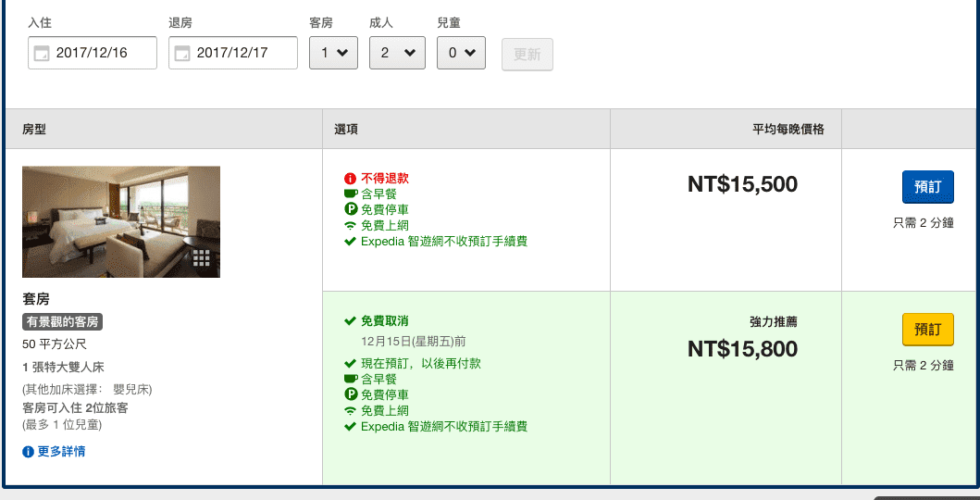Click Expedia 智遊網不收預訂手續費 text in NT$15,500 option
Image resolution: width=980 pixels, height=500 pixels.
click(x=444, y=242)
